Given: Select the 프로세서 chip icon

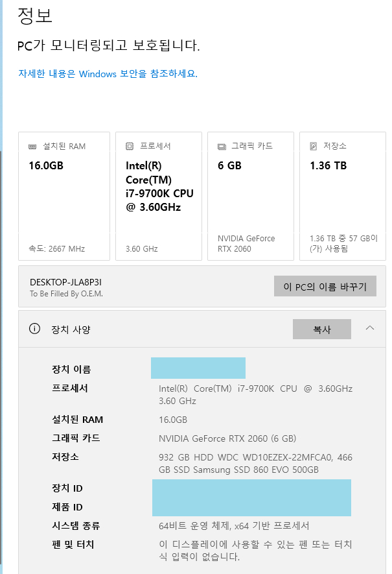Looking at the screenshot, I should click(122, 145).
